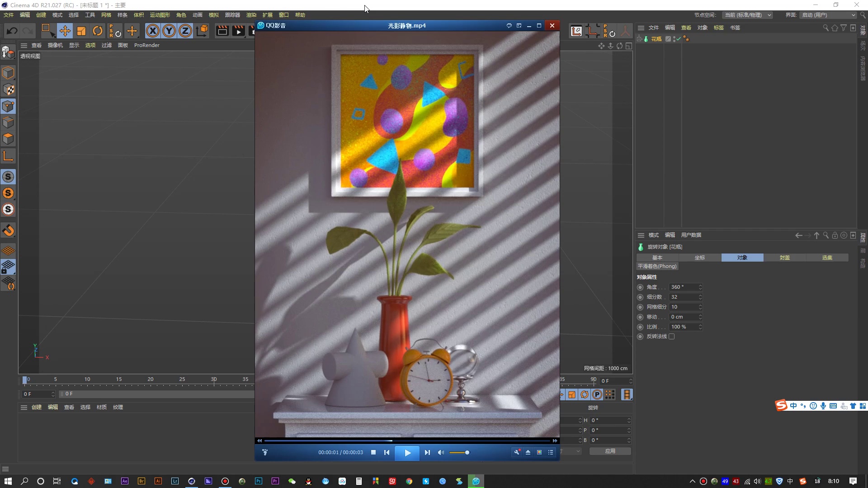
Task: Open 界面 layout dropdown
Action: point(828,15)
